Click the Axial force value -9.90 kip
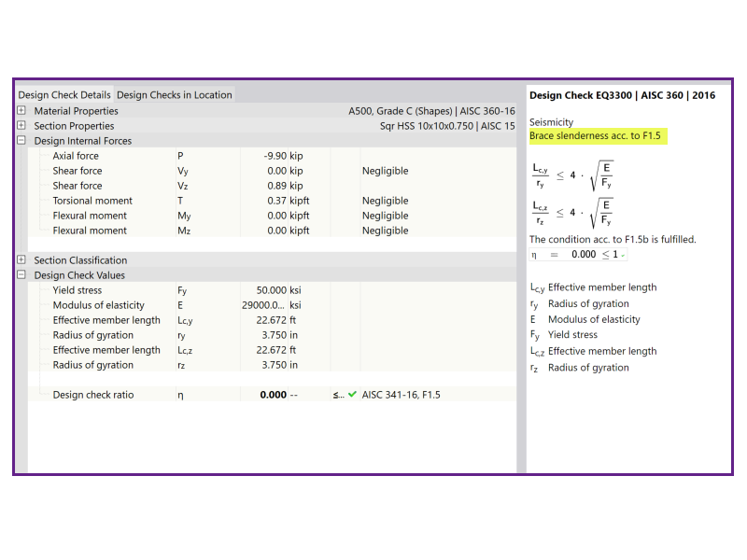Screen dimensions: 747x560 280,155
